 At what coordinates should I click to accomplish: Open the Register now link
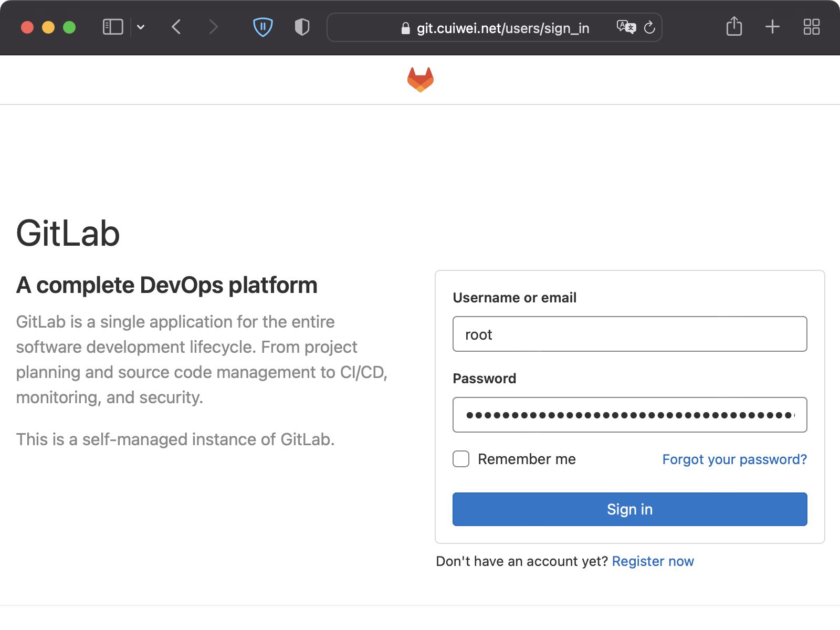click(653, 561)
